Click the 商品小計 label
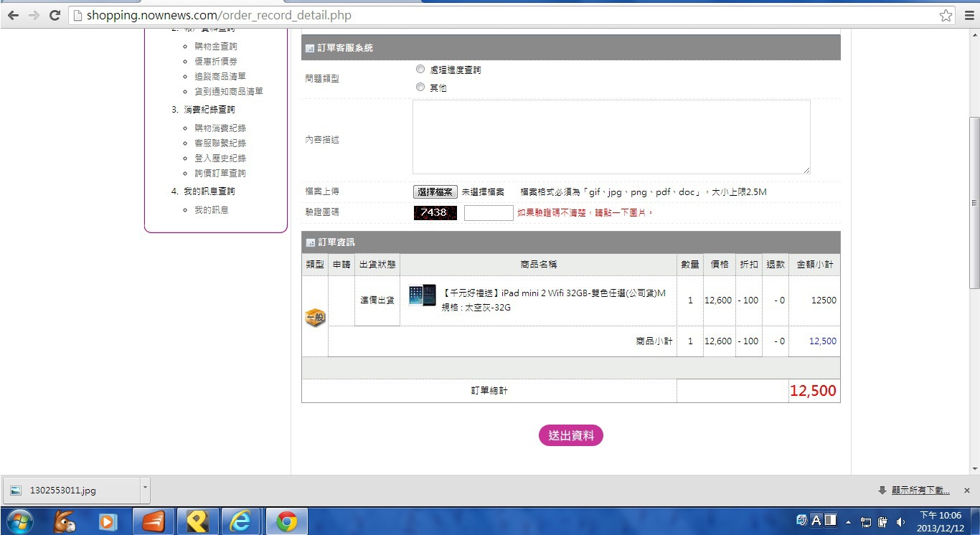 [x=654, y=341]
